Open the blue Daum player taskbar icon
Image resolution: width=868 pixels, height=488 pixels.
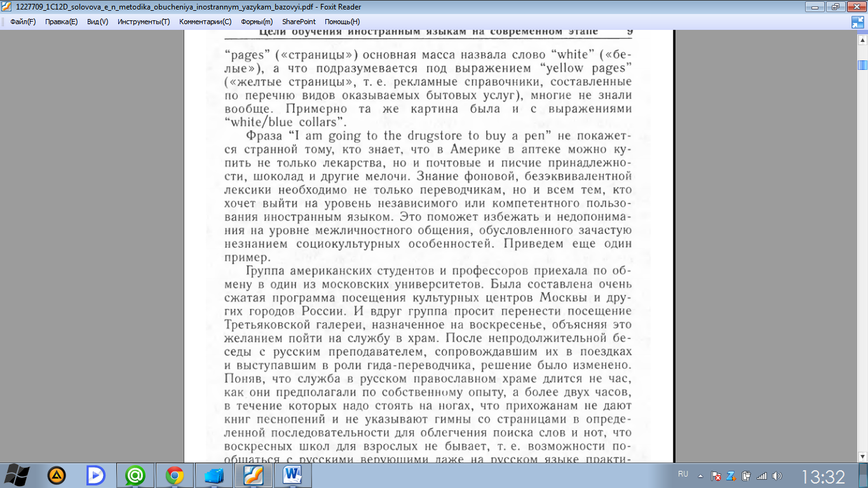click(x=96, y=475)
